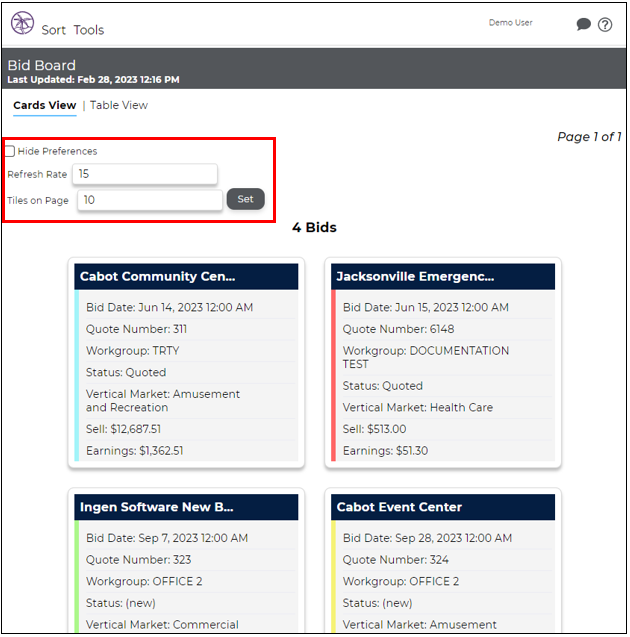The height and width of the screenshot is (637, 630).
Task: Click 'Workgroup: TRTY' text
Action: (132, 351)
